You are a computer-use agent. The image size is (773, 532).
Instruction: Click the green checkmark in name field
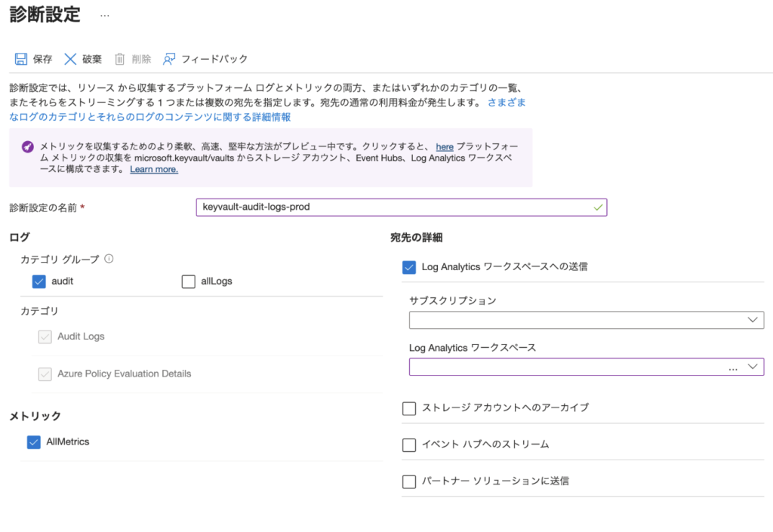point(598,208)
